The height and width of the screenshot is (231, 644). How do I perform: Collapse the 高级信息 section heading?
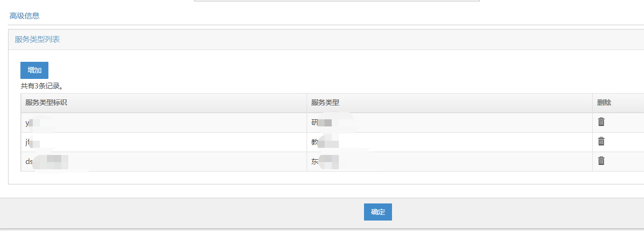(x=24, y=16)
